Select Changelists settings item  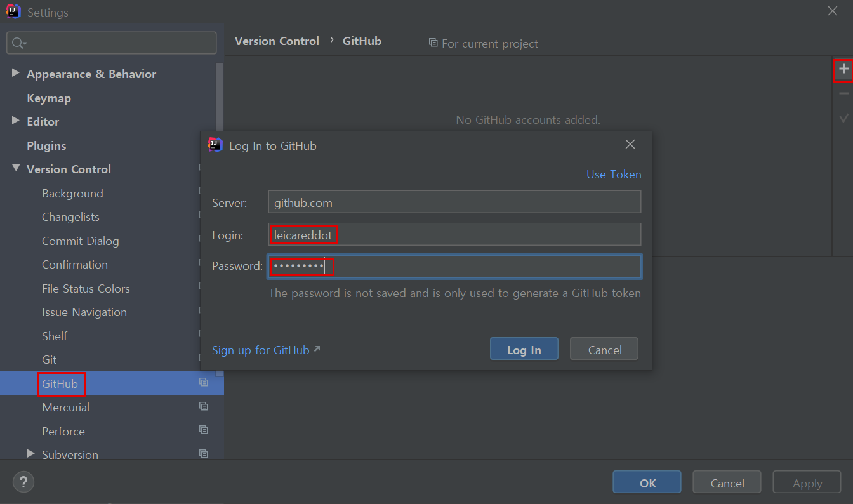click(x=70, y=217)
